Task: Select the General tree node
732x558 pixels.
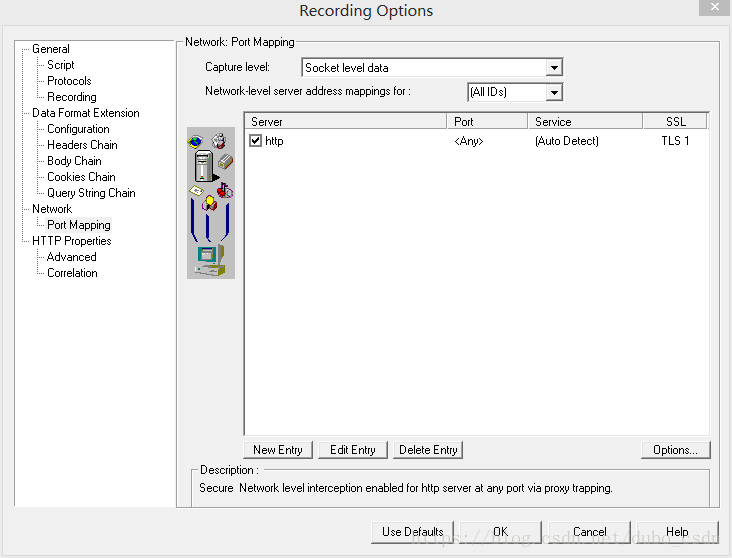Action: (x=51, y=49)
